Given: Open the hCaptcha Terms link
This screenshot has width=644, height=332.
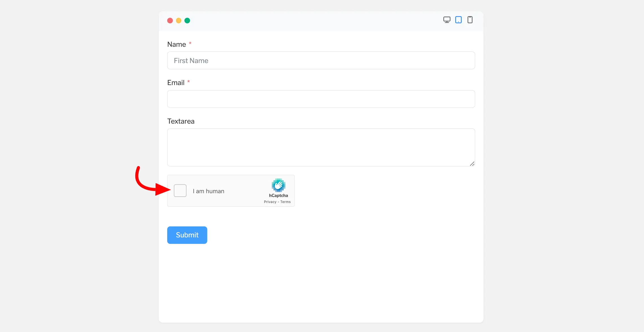Looking at the screenshot, I should pyautogui.click(x=285, y=202).
